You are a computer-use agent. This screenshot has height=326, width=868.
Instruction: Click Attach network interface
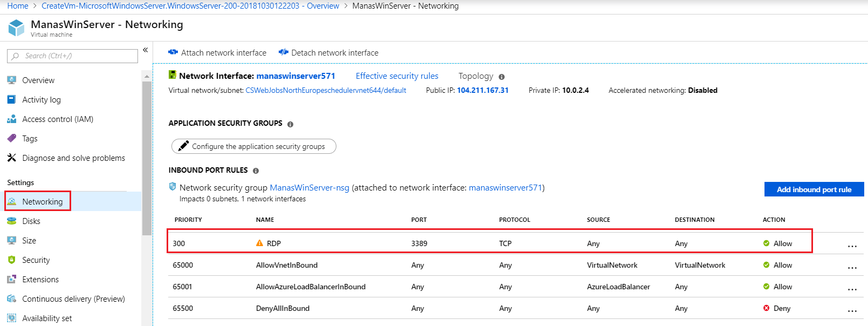tap(217, 53)
